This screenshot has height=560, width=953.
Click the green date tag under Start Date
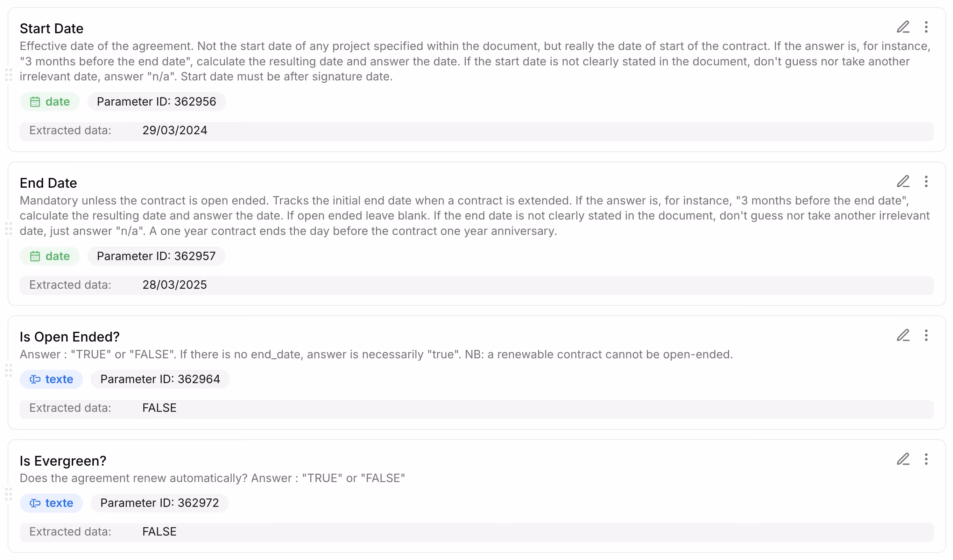[x=50, y=102]
